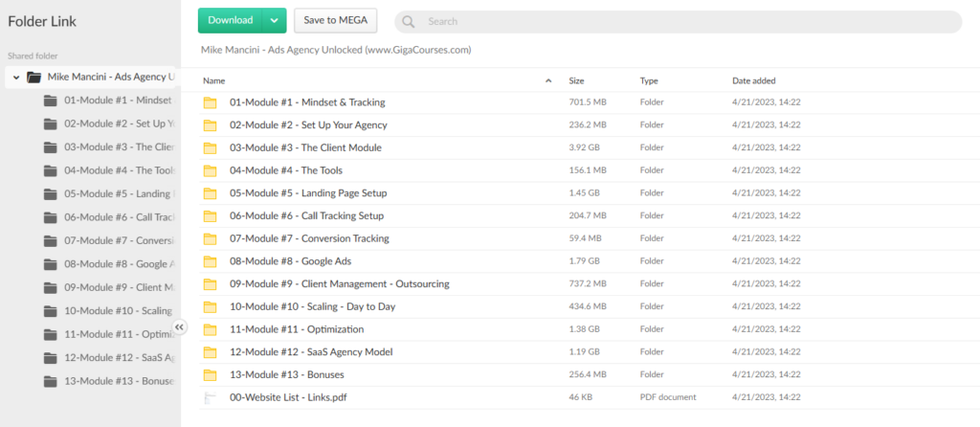Open the Download dropdown arrow

(275, 20)
